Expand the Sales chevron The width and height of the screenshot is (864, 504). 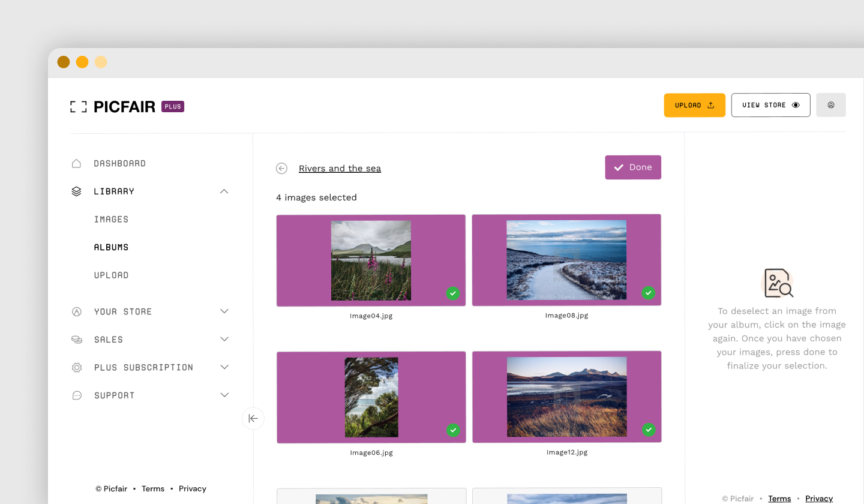224,339
